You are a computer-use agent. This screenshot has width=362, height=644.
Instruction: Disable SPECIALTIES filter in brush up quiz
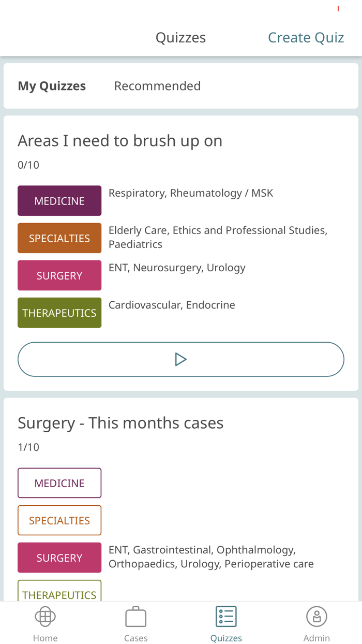pos(59,238)
